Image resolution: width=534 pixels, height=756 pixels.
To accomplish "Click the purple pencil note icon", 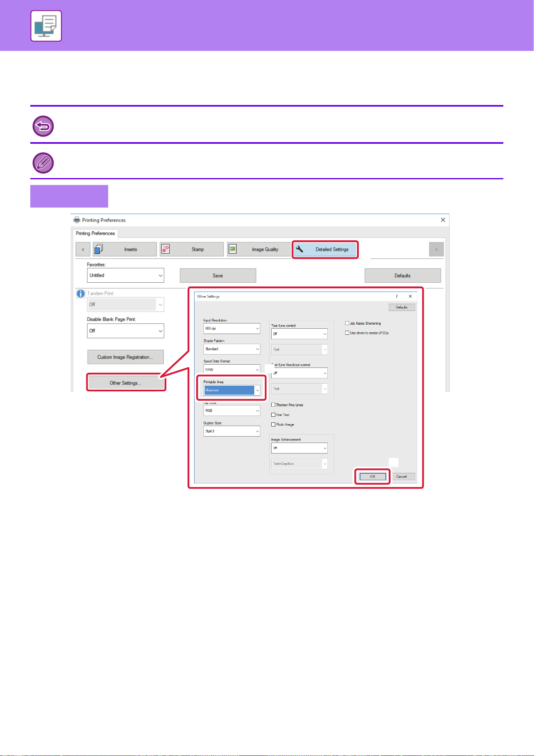I will (43, 163).
